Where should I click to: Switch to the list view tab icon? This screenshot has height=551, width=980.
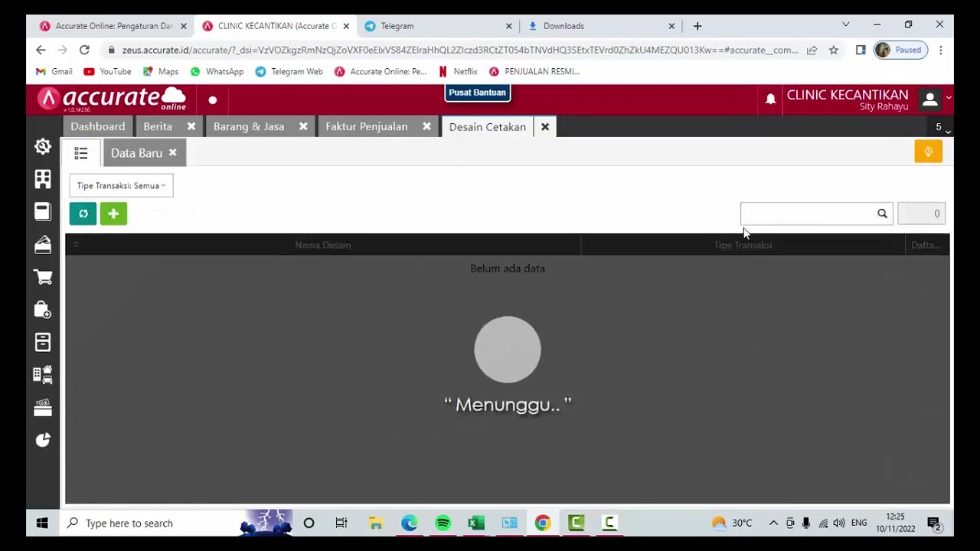(81, 153)
